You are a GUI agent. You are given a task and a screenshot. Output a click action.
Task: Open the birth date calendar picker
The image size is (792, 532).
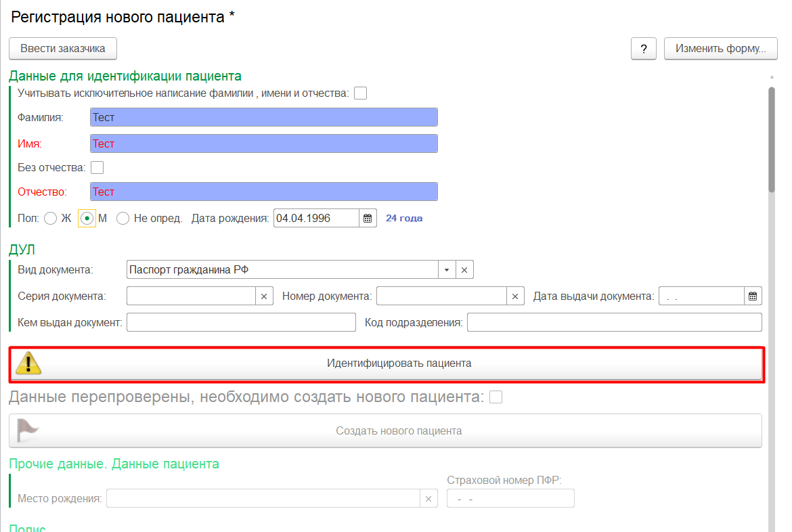(x=368, y=219)
